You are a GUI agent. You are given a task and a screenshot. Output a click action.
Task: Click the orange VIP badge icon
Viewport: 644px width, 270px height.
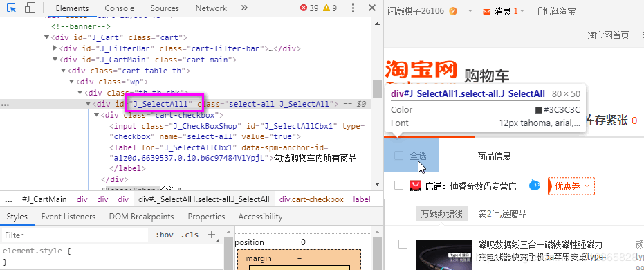coord(454,11)
